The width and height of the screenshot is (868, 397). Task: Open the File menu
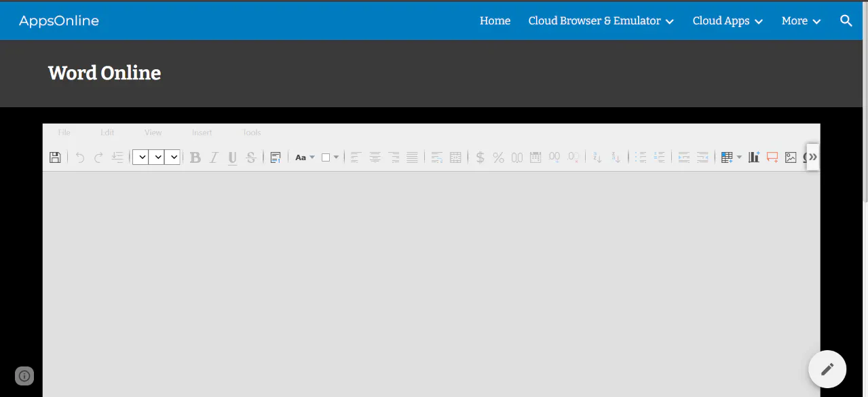point(64,132)
